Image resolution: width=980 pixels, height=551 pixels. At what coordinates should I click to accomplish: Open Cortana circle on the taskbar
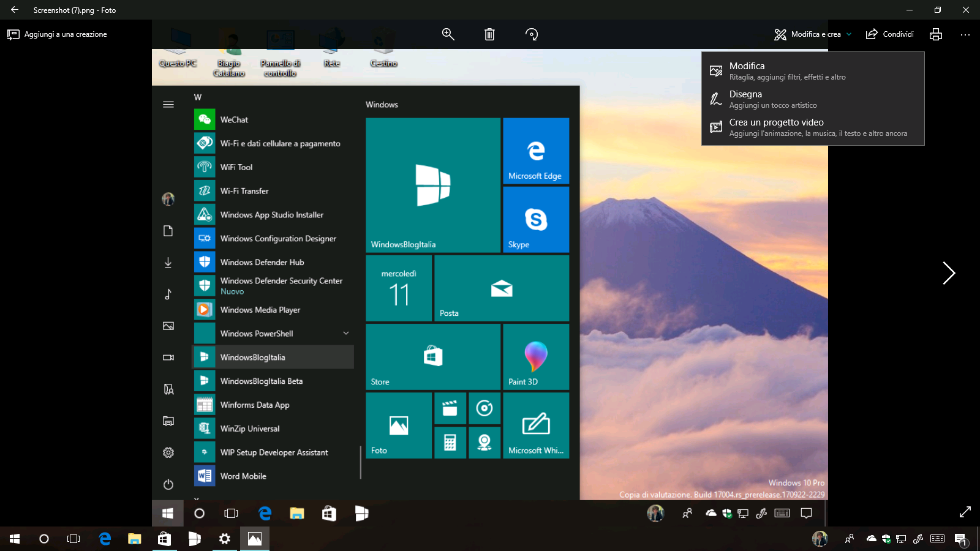click(44, 539)
